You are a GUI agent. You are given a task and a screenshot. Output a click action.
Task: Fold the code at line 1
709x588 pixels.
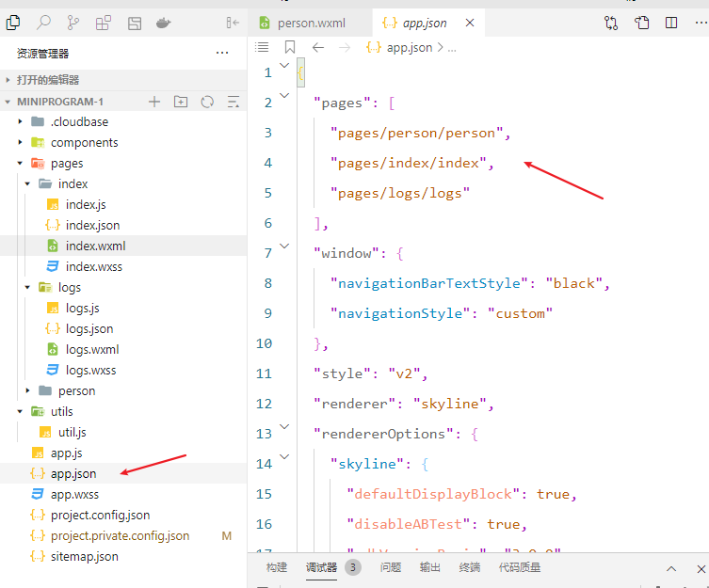coord(284,66)
